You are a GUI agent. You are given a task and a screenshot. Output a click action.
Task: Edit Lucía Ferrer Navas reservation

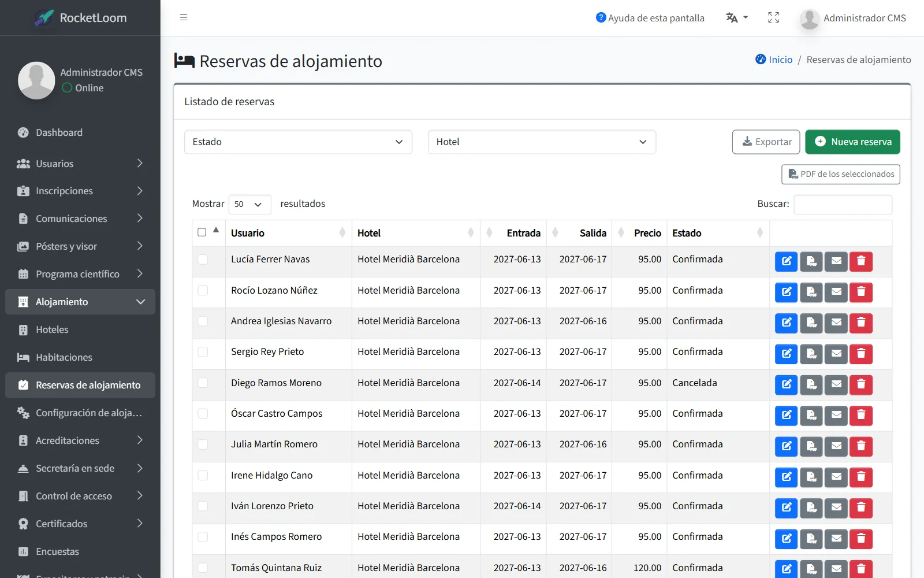pos(786,261)
